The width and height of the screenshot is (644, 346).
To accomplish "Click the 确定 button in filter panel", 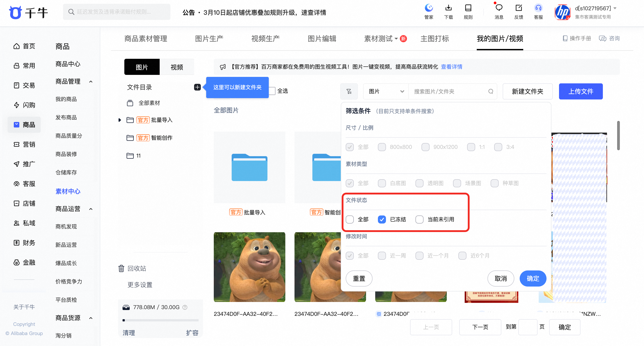I will [x=533, y=278].
